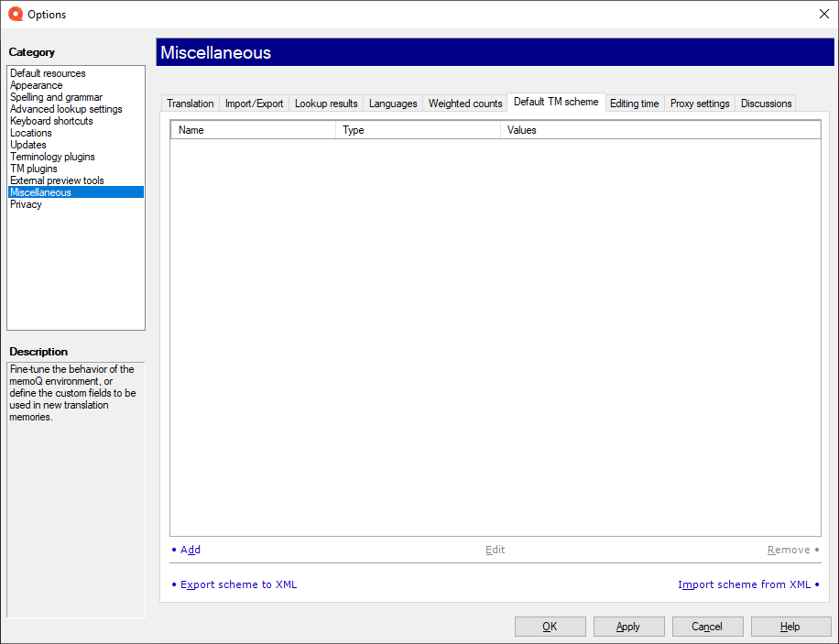Switch to the Translation tab
The height and width of the screenshot is (644, 839).
pos(190,103)
